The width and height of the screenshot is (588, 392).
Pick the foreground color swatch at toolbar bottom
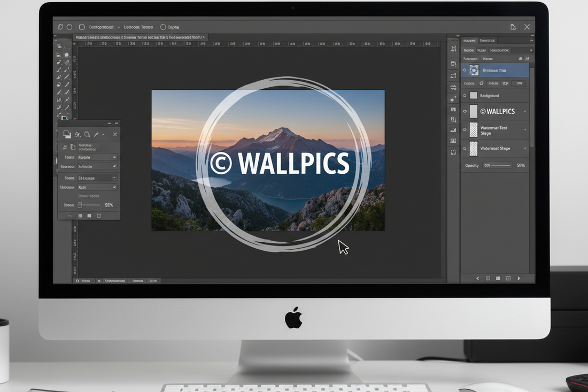coord(64,117)
